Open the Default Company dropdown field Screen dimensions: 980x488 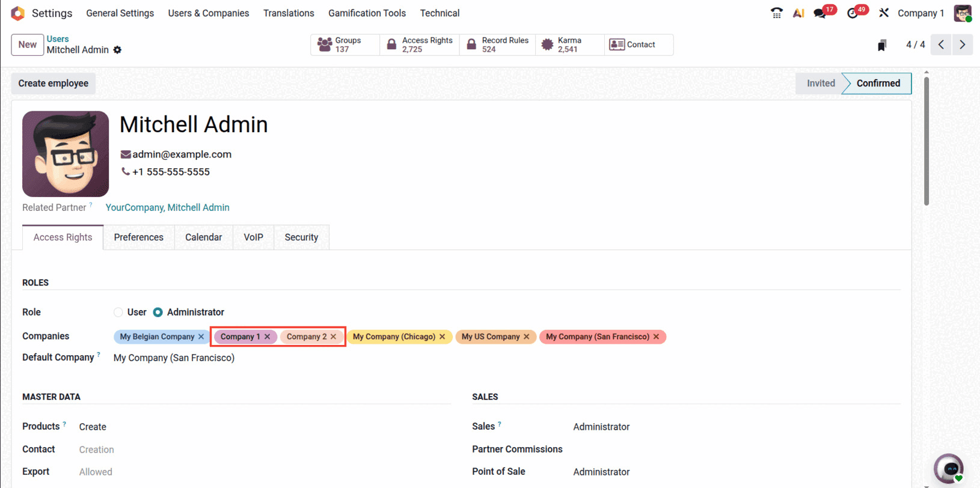tap(174, 358)
